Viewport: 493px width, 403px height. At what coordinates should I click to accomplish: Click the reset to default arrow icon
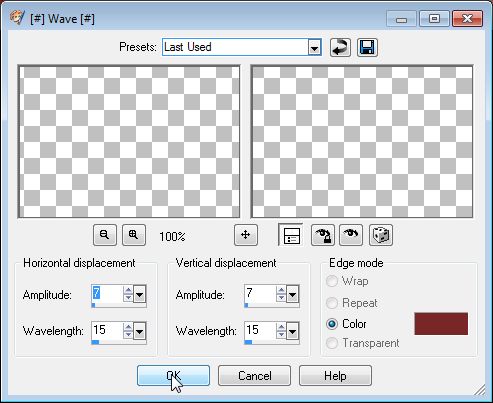pos(340,47)
